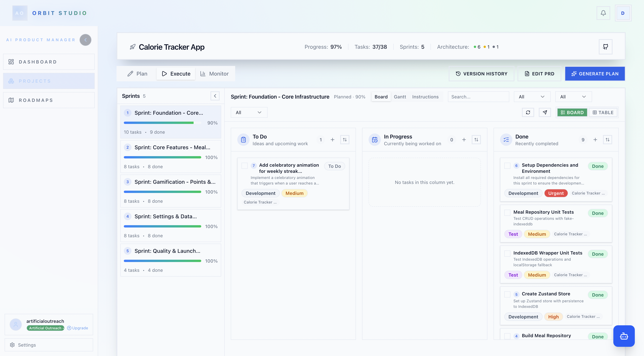The width and height of the screenshot is (644, 356).
Task: Refresh the sprint board
Action: coord(528,112)
